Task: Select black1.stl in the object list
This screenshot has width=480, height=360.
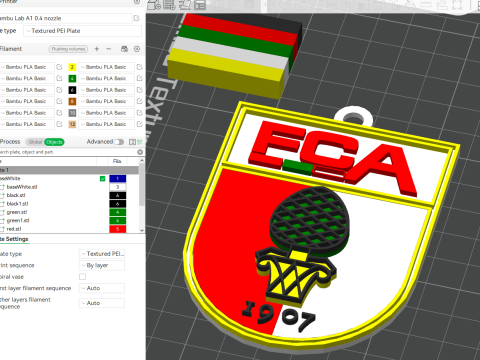Action: (17, 204)
